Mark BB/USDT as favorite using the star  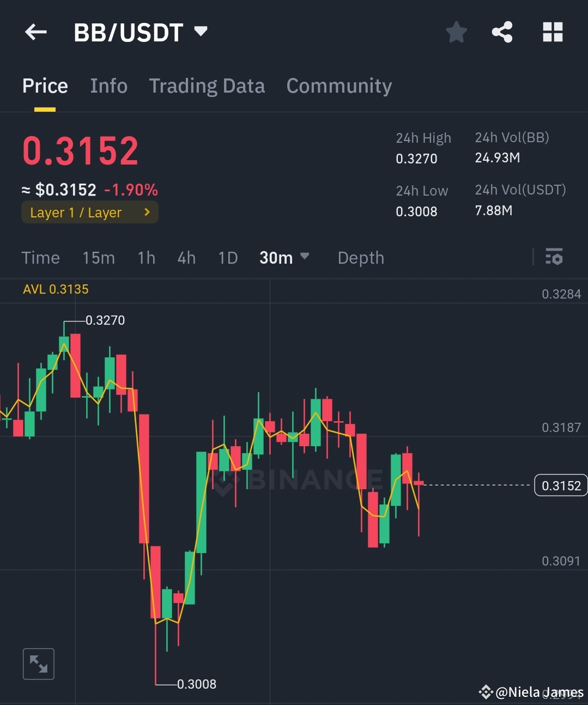tap(456, 32)
